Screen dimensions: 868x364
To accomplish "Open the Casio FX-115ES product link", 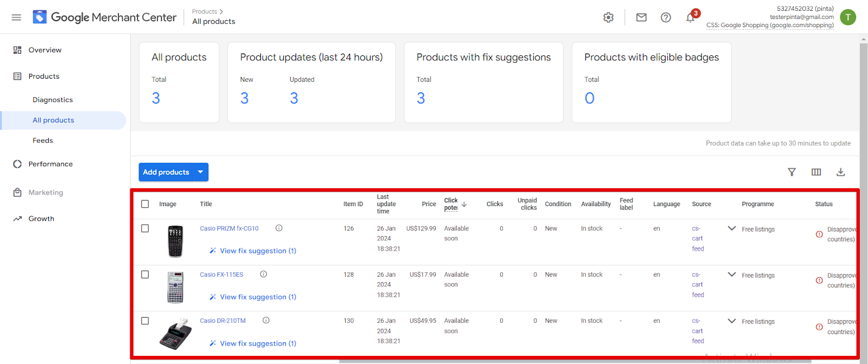I will (221, 274).
